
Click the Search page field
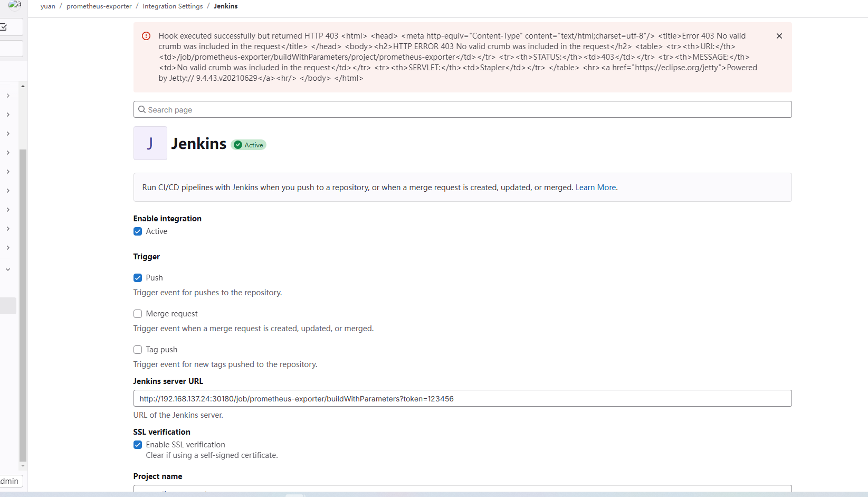tap(462, 109)
